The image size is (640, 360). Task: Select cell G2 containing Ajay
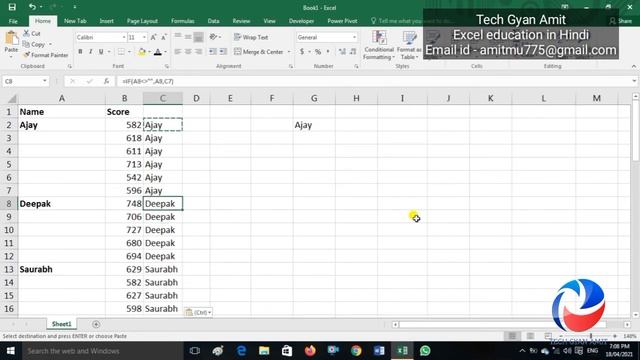[x=314, y=125]
